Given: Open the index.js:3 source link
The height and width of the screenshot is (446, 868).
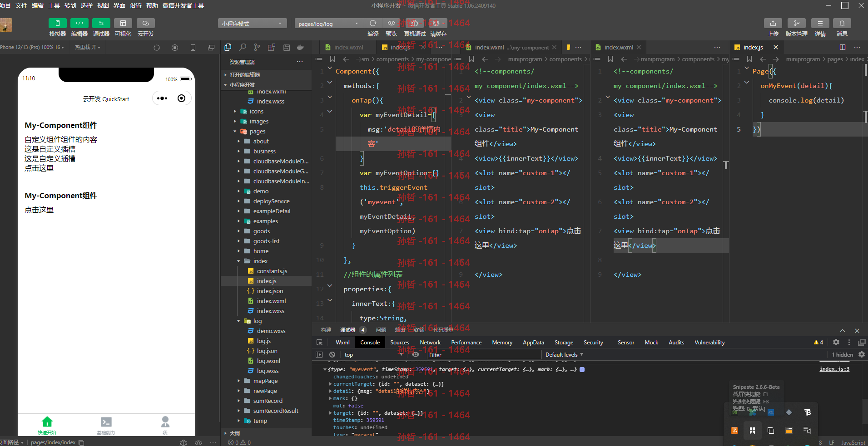Looking at the screenshot, I should 834,369.
